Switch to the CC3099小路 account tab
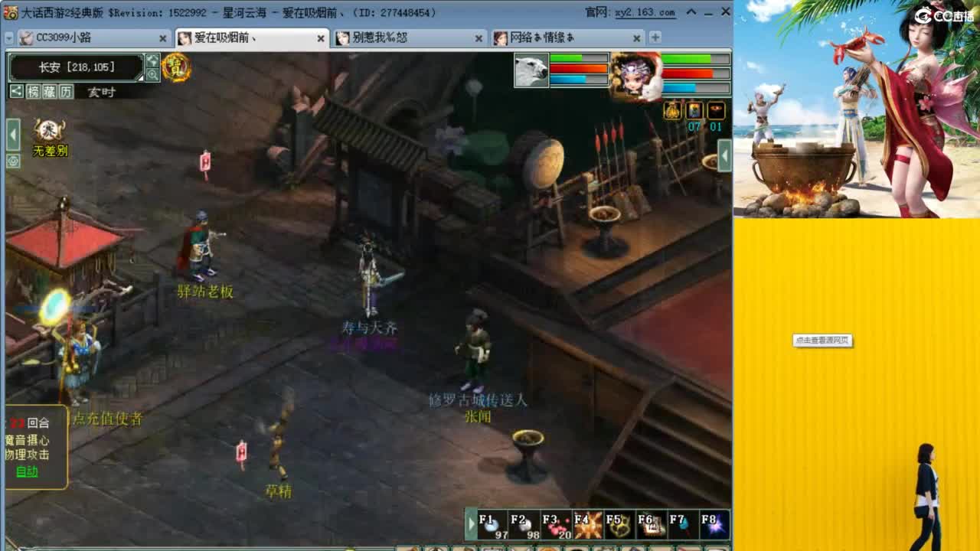The width and height of the screenshot is (980, 551). click(x=93, y=37)
